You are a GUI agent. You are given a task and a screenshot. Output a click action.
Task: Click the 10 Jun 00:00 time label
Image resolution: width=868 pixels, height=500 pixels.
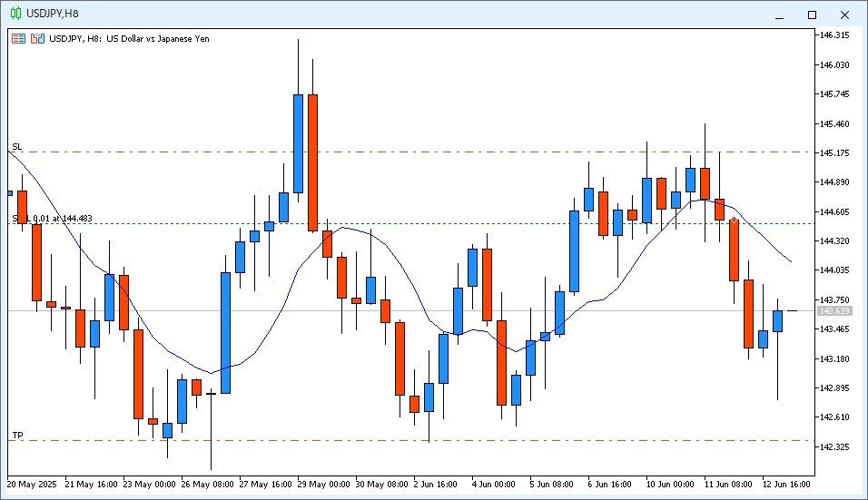click(670, 484)
